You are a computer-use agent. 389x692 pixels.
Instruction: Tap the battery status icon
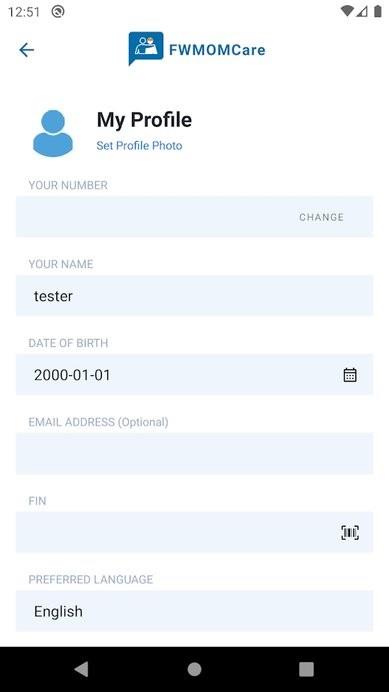pos(378,11)
